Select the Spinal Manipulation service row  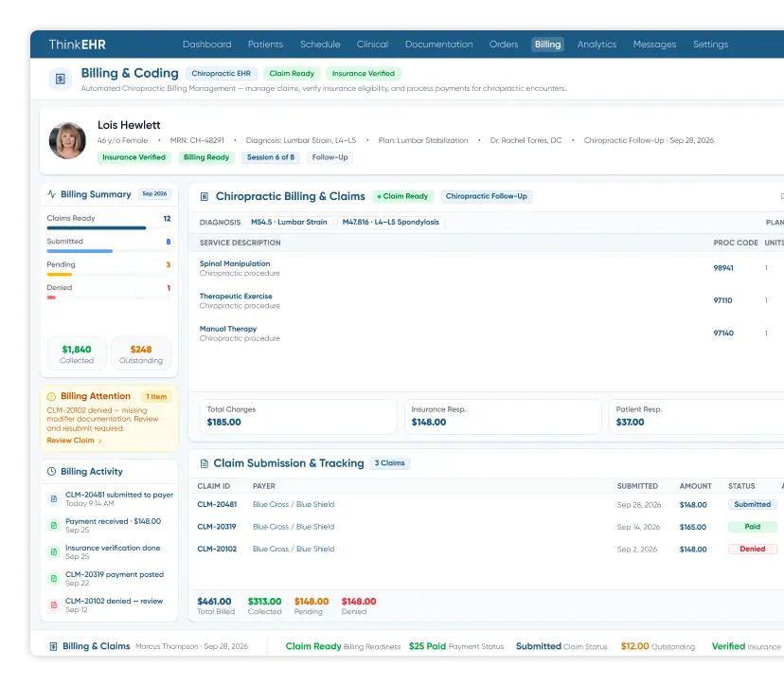click(486, 268)
